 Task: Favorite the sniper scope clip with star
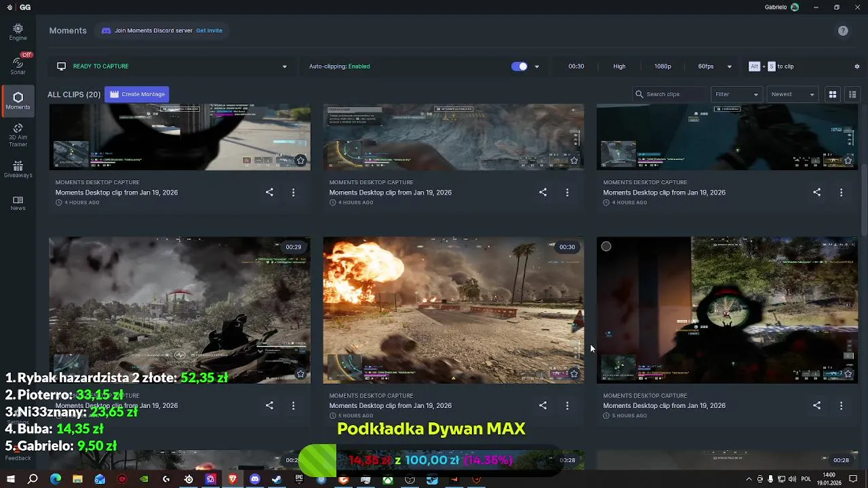tap(848, 373)
